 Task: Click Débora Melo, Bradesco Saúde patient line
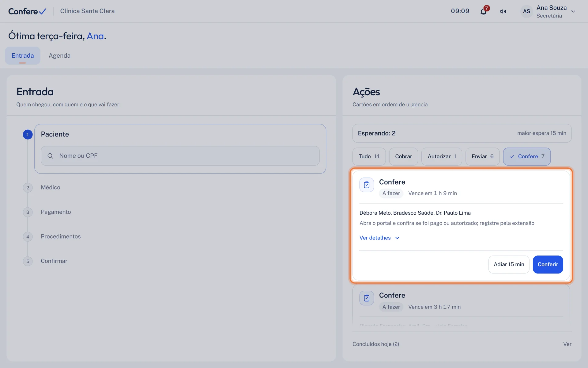[415, 213]
